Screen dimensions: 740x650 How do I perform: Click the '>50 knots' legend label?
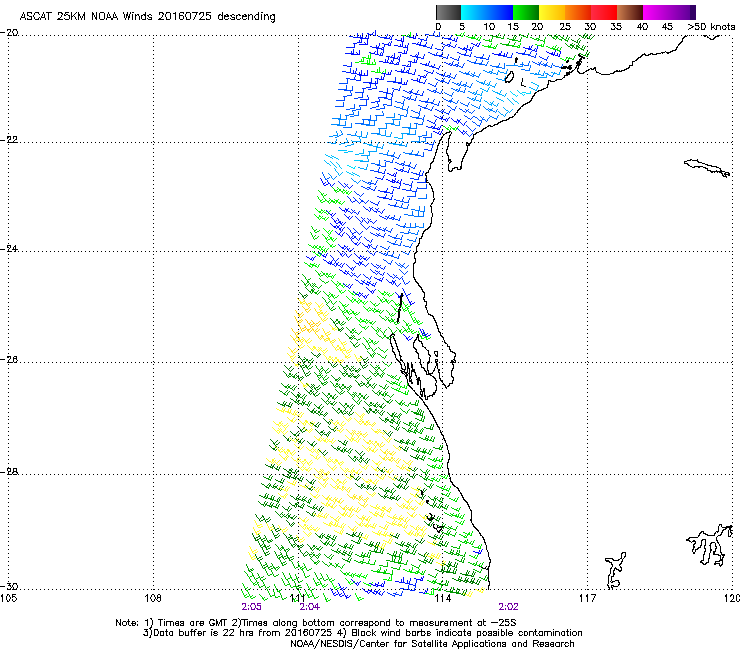pyautogui.click(x=711, y=27)
